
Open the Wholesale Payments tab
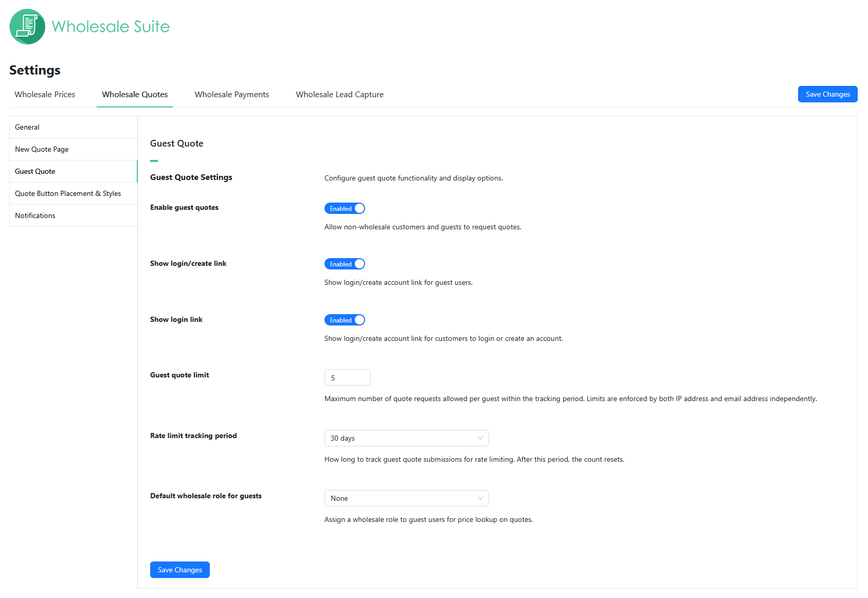(231, 95)
